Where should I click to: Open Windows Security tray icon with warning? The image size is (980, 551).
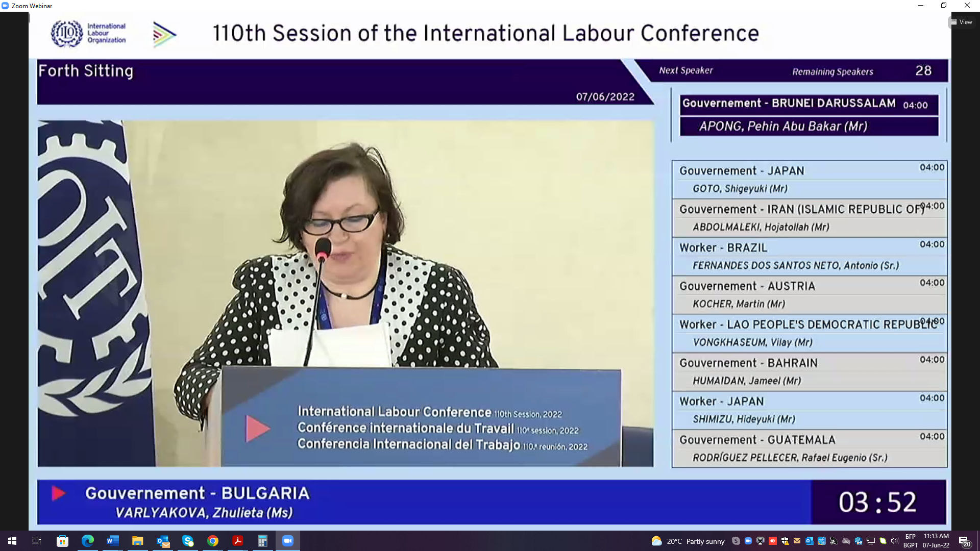coord(785,541)
